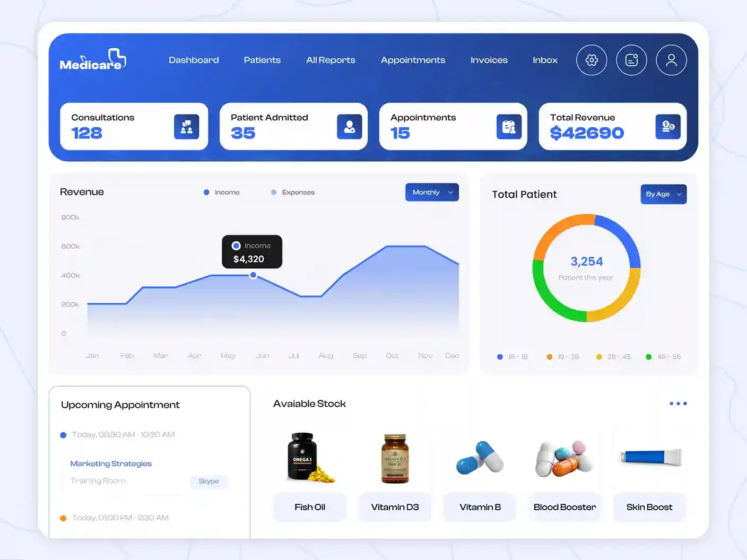Image resolution: width=747 pixels, height=560 pixels.
Task: Toggle the 26 - 45 age legend
Action: click(x=613, y=357)
